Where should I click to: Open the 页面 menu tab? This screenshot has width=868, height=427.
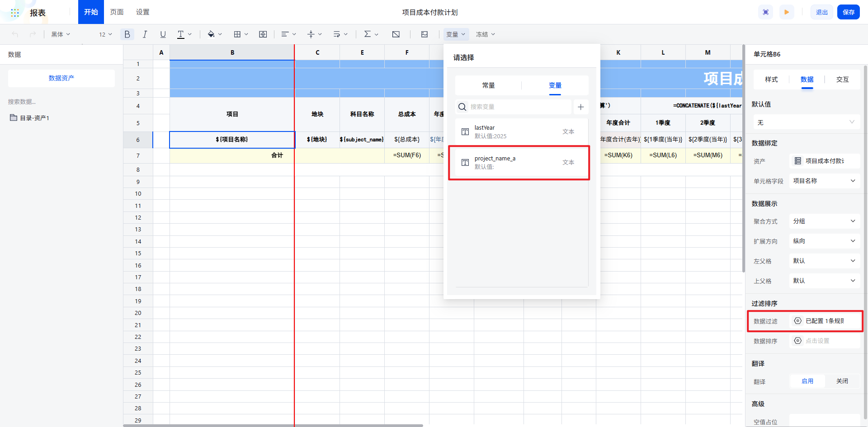117,12
